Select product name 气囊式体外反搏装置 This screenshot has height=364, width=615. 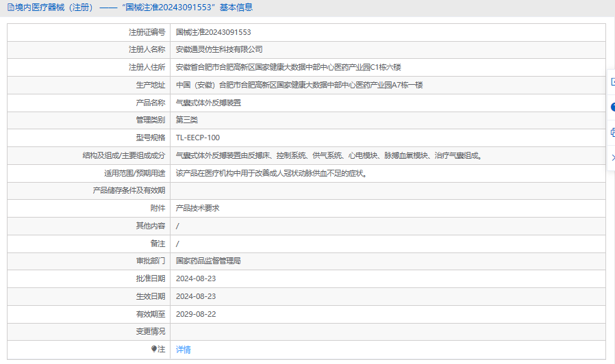pos(208,103)
